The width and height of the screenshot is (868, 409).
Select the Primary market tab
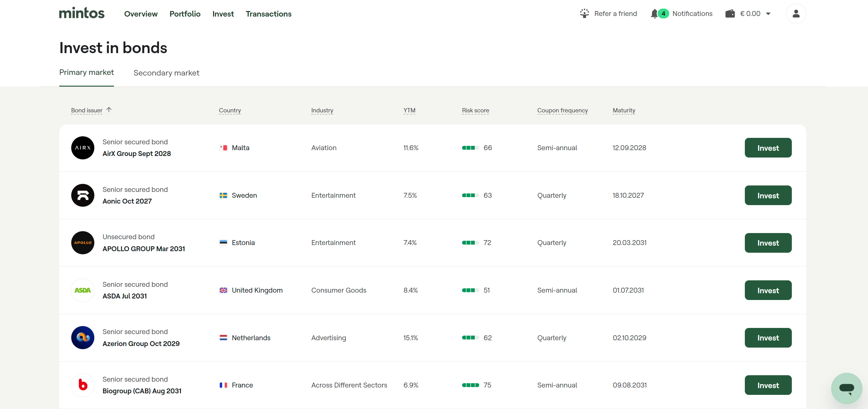pyautogui.click(x=87, y=72)
